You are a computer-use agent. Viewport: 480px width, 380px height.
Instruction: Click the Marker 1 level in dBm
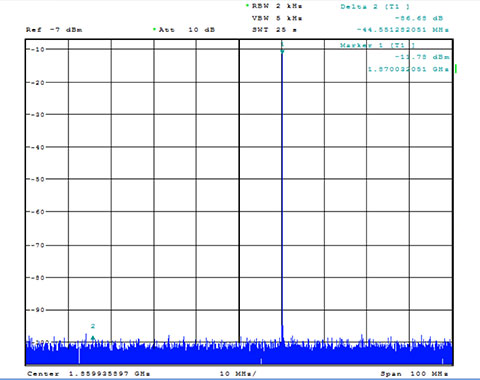pos(422,57)
